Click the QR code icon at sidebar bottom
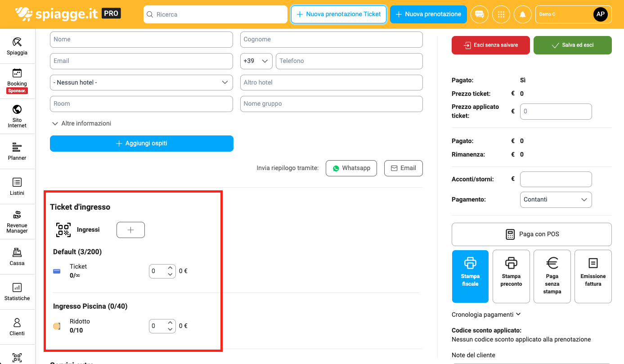 point(17,358)
